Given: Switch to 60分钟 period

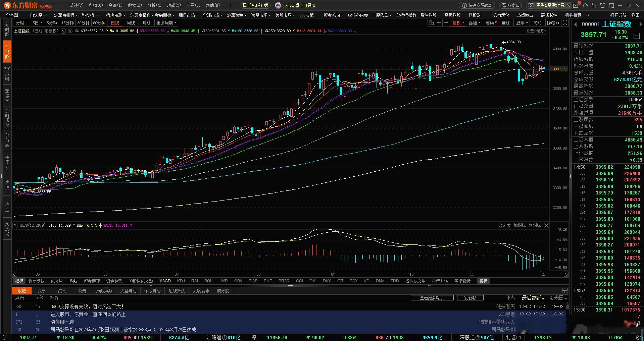Looking at the screenshot, I should 99,23.
